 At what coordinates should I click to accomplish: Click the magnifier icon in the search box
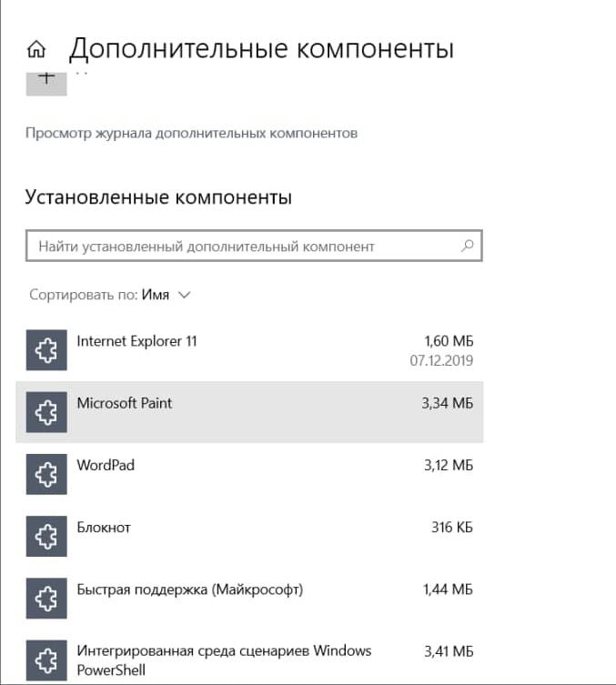468,246
